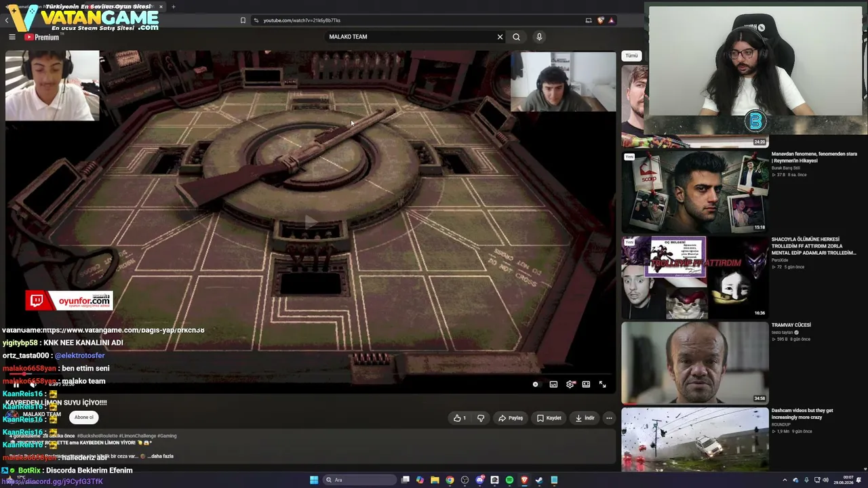This screenshot has height=488, width=868.
Task: Open the Windows Start menu
Action: click(x=314, y=481)
